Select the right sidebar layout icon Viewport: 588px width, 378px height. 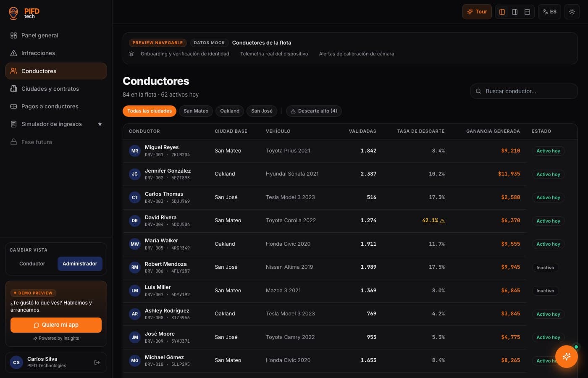point(514,12)
